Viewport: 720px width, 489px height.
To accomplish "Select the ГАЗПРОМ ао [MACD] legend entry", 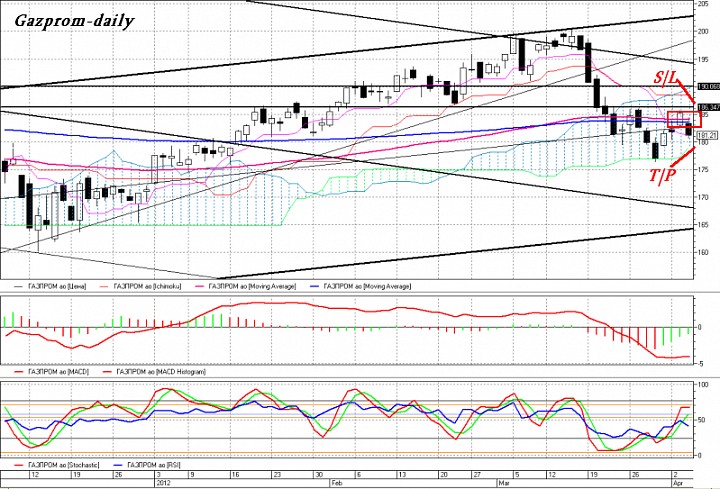I will (x=51, y=371).
